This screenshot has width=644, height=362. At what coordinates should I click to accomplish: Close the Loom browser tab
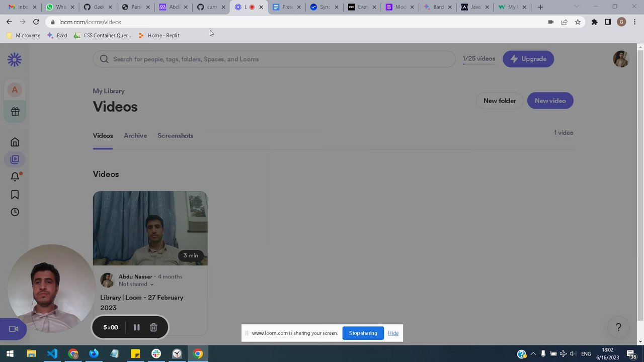261,7
